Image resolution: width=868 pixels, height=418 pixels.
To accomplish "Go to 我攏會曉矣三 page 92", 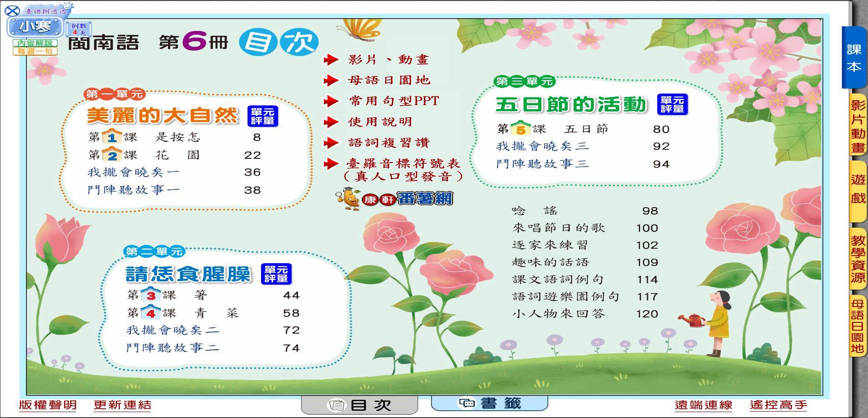I will (583, 146).
